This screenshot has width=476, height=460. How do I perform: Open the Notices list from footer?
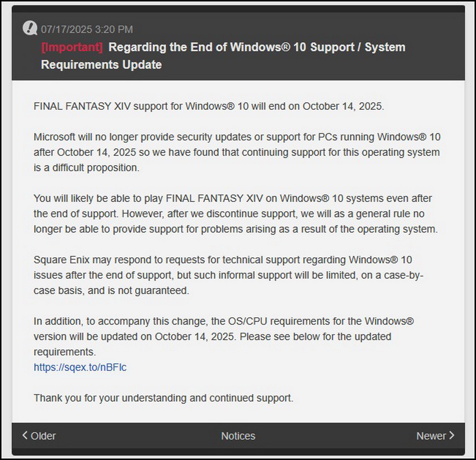(x=238, y=436)
